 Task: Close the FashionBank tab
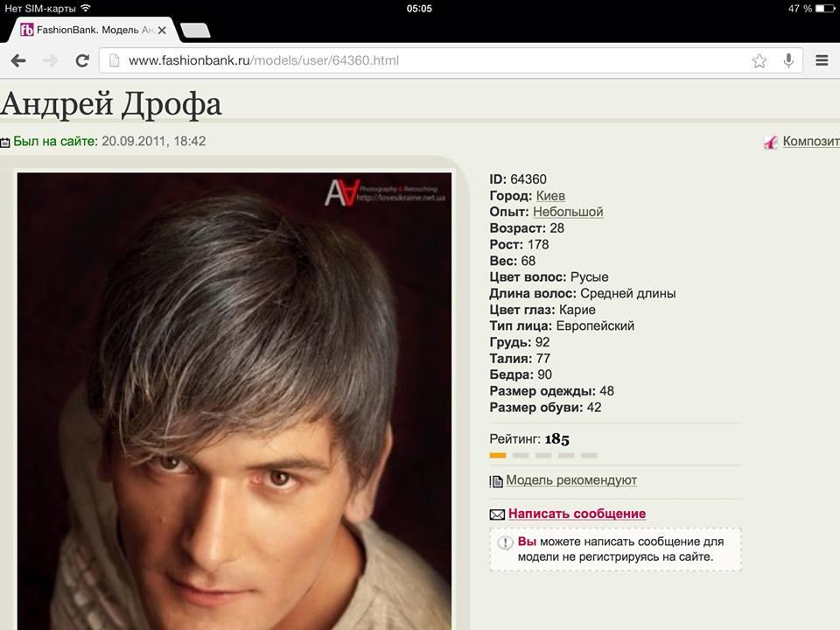coord(162,31)
